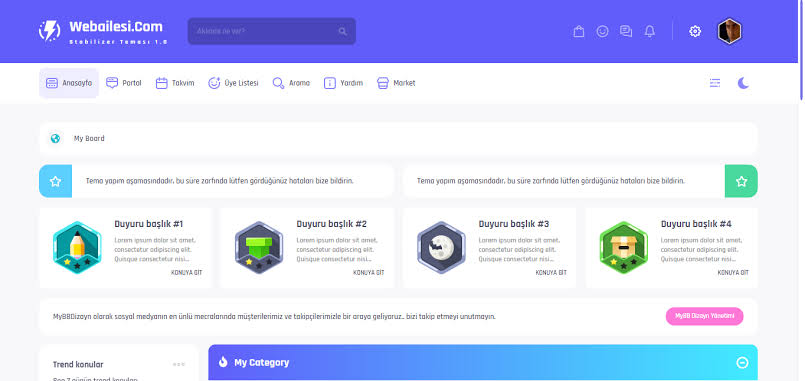Click KONUYA GİT under Duyuru başlık #2

point(369,273)
